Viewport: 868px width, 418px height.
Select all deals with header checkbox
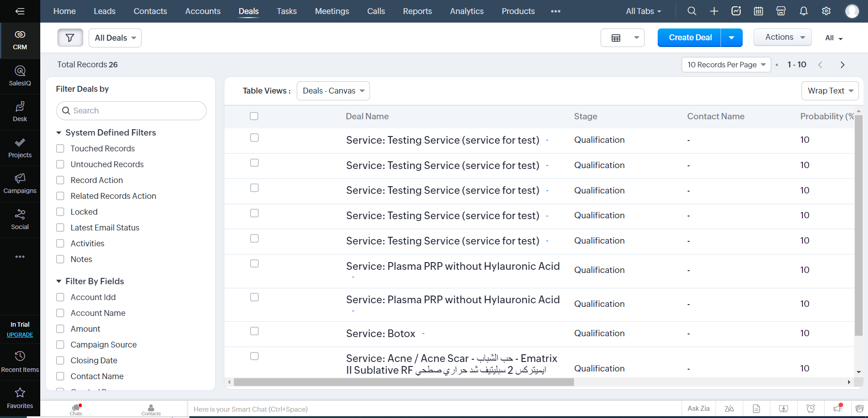[254, 116]
